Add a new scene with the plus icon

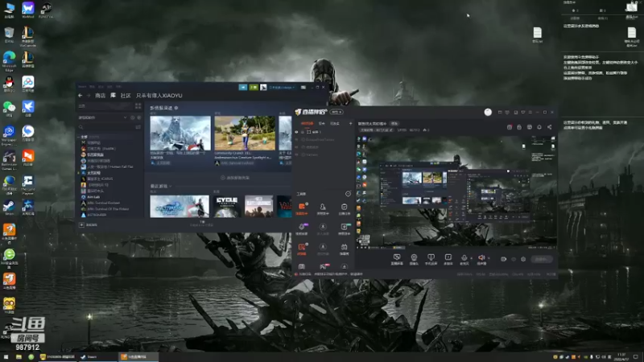click(350, 123)
